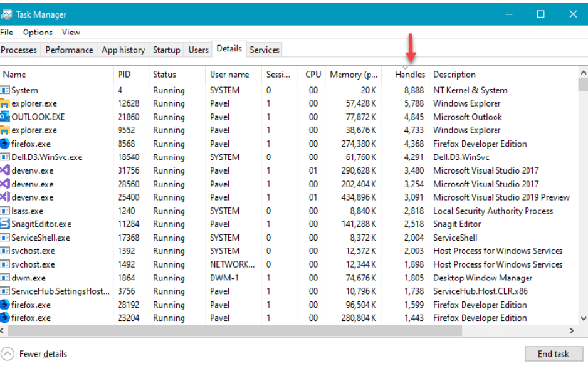The height and width of the screenshot is (366, 588).
Task: Click the ServiceHub.SettingsHost process icon
Action: coord(4,291)
